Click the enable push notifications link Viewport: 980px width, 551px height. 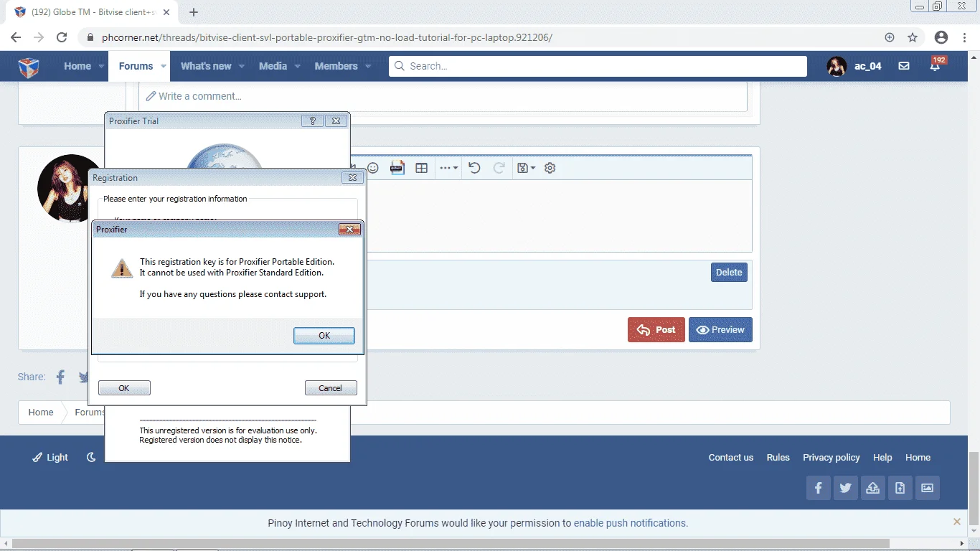click(631, 523)
